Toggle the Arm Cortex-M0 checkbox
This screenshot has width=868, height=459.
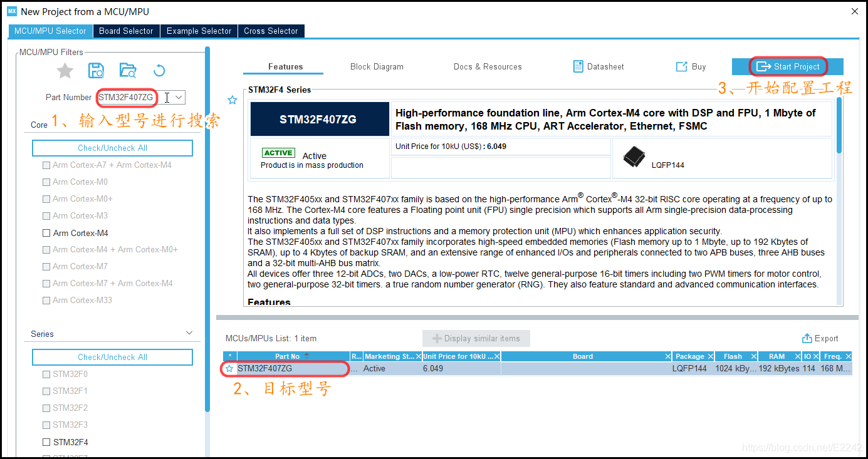46,182
